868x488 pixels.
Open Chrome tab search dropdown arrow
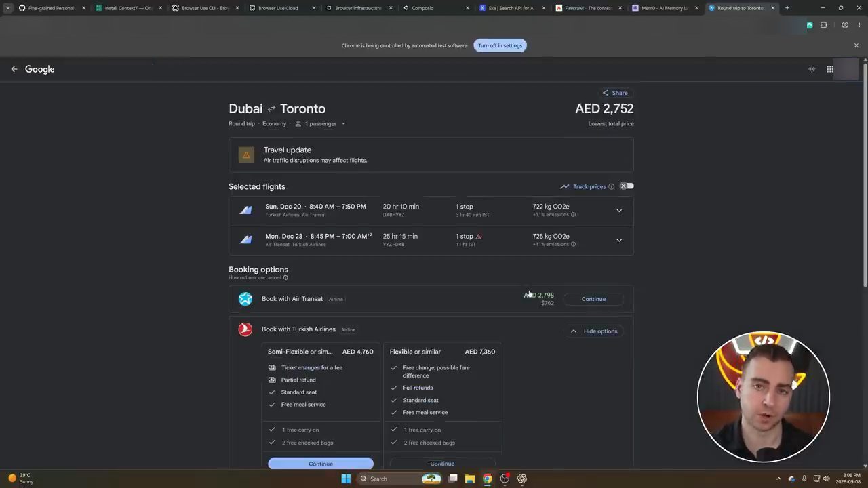[x=8, y=8]
